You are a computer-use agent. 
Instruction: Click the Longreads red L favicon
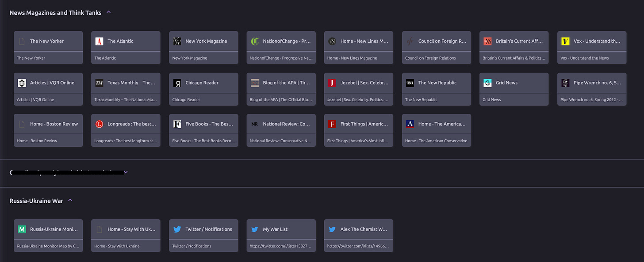click(99, 124)
